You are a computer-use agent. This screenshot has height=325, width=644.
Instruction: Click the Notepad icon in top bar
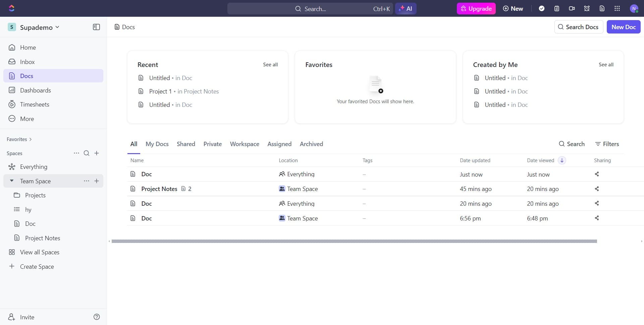(x=557, y=8)
